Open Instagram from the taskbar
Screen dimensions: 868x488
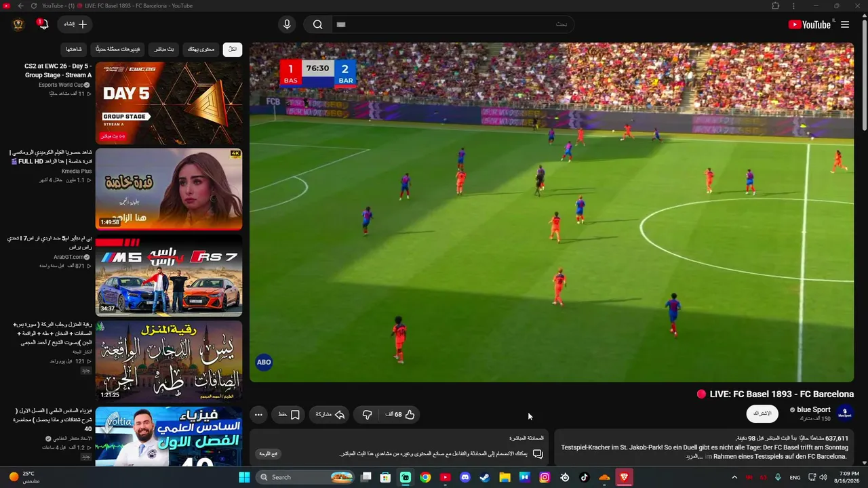545,477
